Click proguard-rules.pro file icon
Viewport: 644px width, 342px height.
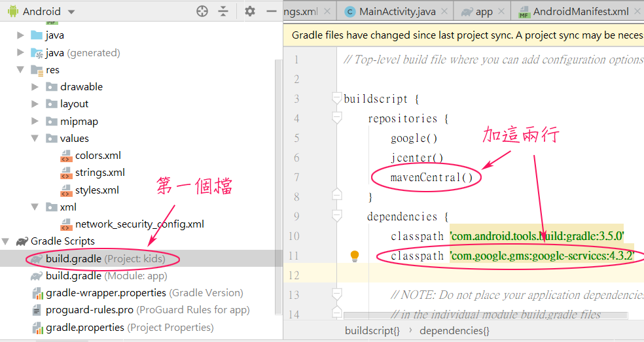tap(37, 310)
